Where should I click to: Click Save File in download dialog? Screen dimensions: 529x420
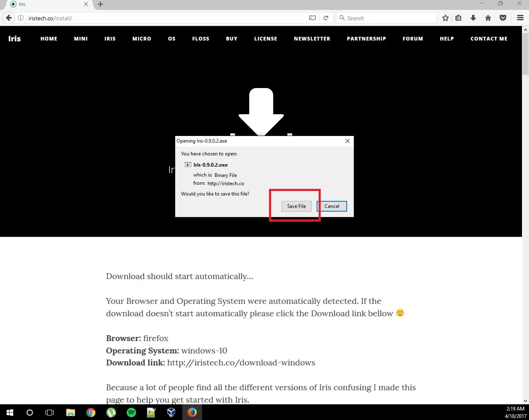tap(296, 206)
